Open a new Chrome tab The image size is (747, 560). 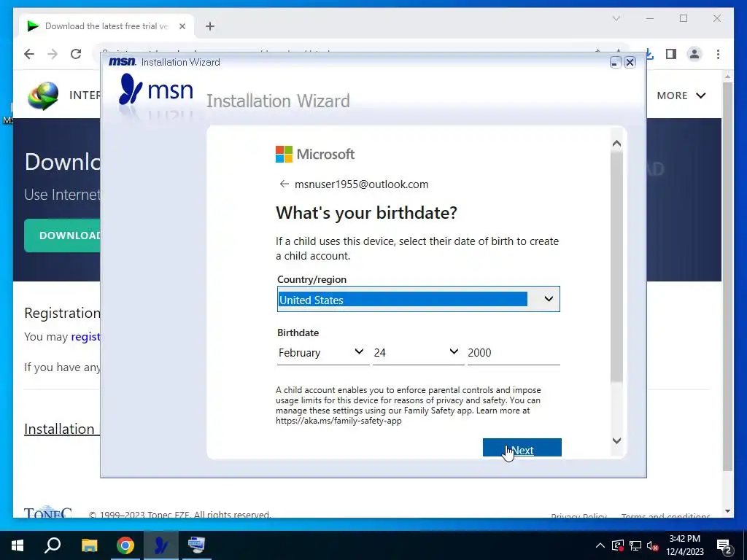pyautogui.click(x=209, y=26)
